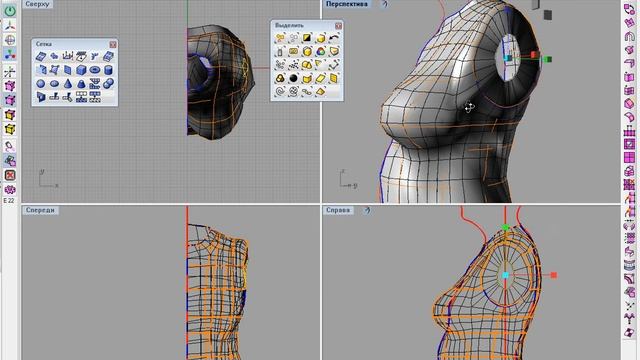Close the Сетка floating panel
The height and width of the screenshot is (360, 640).
click(x=113, y=44)
